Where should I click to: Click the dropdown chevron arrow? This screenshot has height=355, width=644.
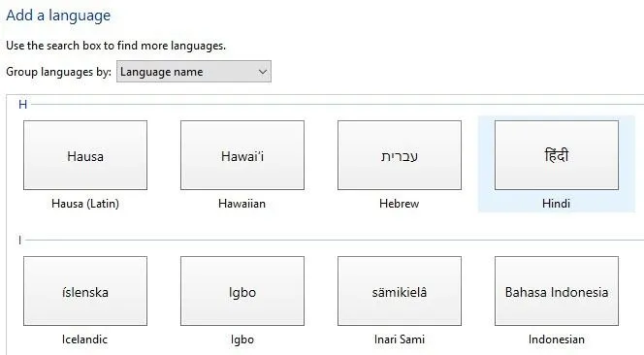263,72
